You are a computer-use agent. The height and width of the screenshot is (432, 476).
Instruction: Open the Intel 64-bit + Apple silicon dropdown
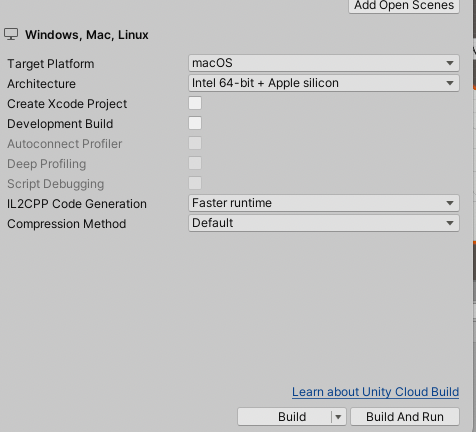324,83
